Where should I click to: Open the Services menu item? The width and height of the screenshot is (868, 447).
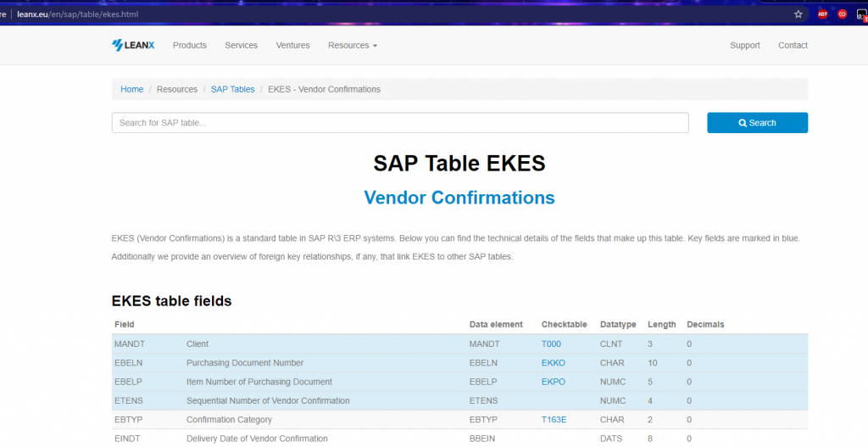(241, 46)
